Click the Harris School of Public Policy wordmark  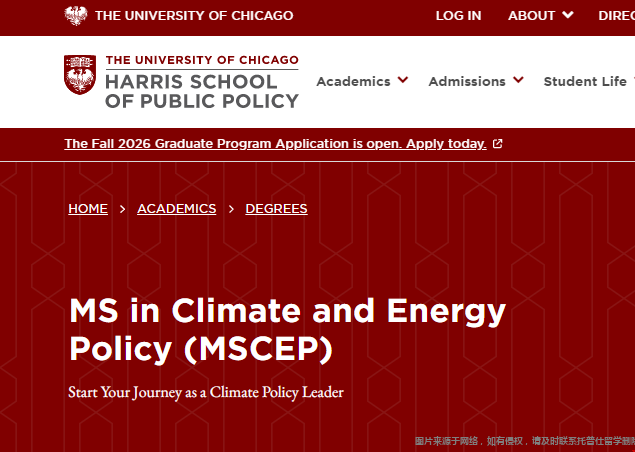[x=201, y=82]
